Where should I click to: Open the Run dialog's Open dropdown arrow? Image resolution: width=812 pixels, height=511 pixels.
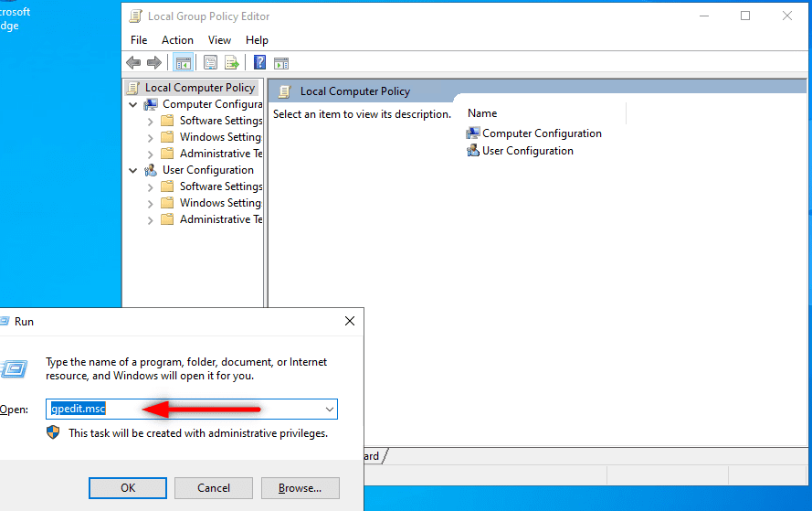pos(329,410)
